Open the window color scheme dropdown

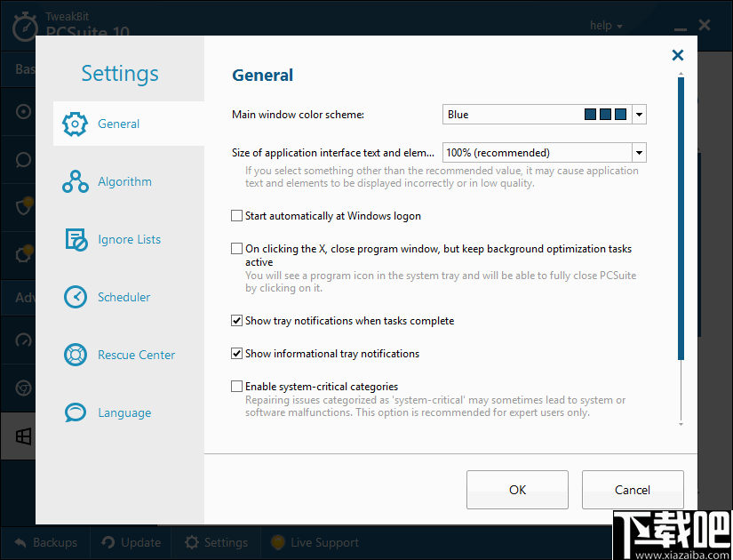[x=639, y=114]
